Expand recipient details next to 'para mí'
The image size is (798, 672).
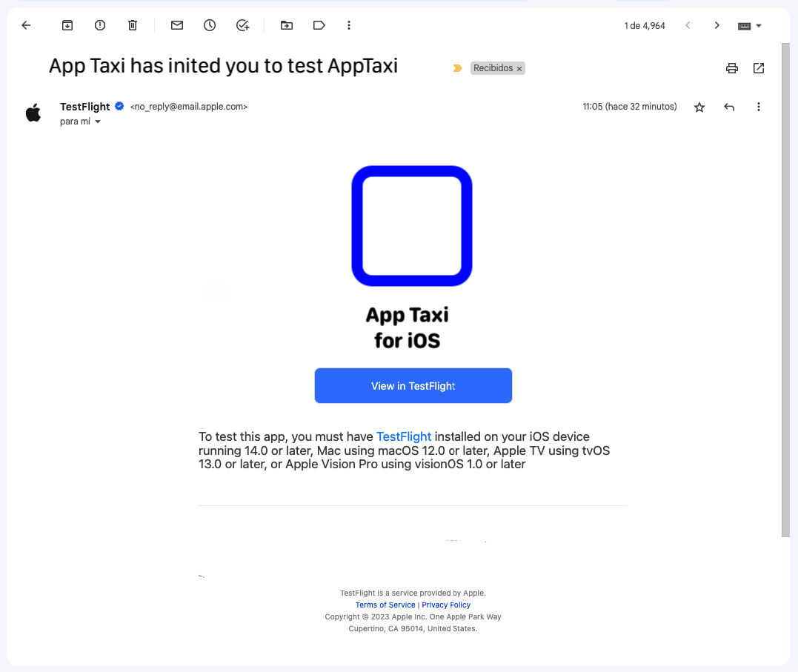[98, 122]
